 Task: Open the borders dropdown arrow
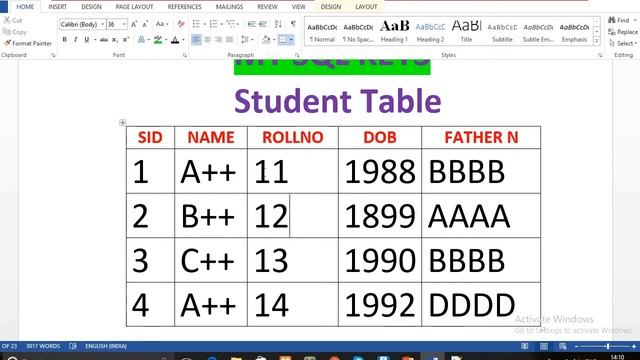[291, 40]
